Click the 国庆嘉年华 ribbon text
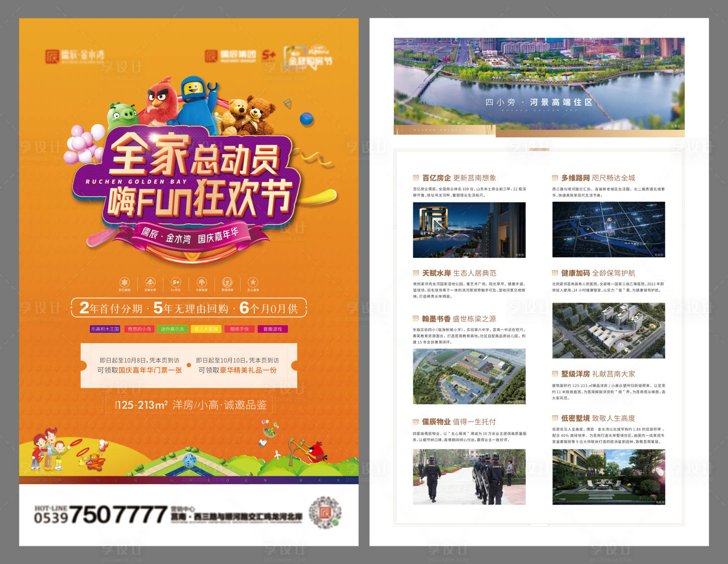This screenshot has width=728, height=564. (x=218, y=235)
